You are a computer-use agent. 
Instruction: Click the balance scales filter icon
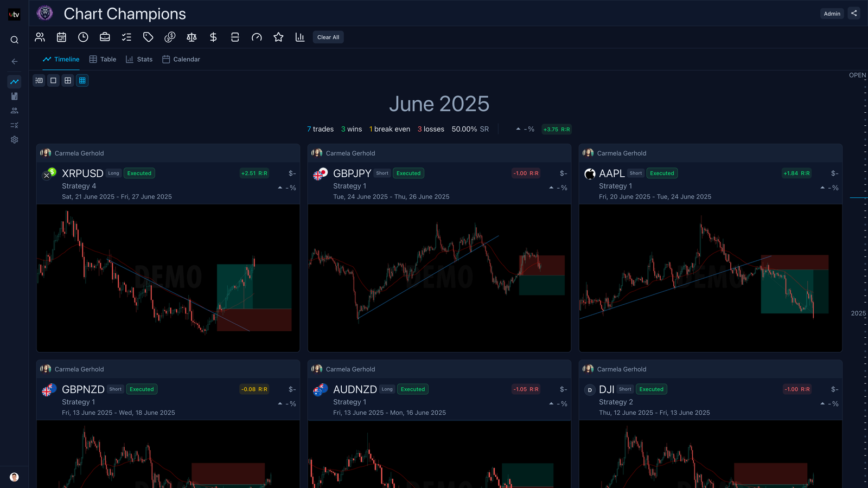(192, 37)
